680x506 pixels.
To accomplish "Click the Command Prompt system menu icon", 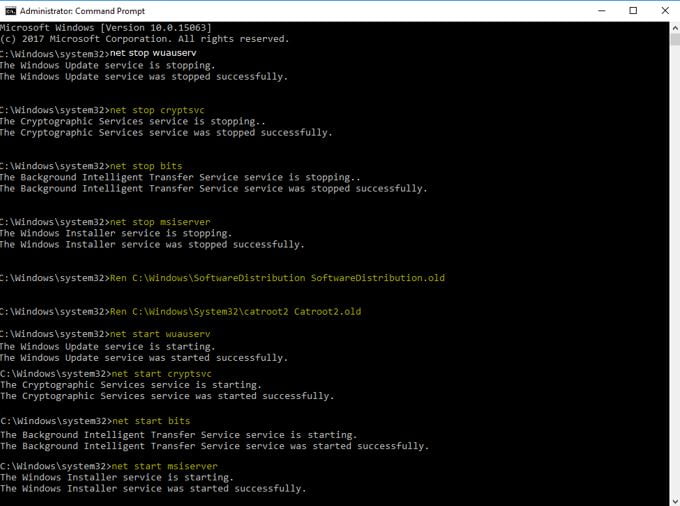I will [x=10, y=11].
